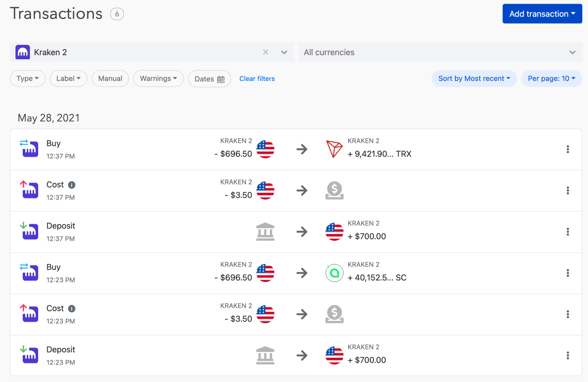Open options menu for 12:37 PM Deposit
588x382 pixels.
pos(568,231)
